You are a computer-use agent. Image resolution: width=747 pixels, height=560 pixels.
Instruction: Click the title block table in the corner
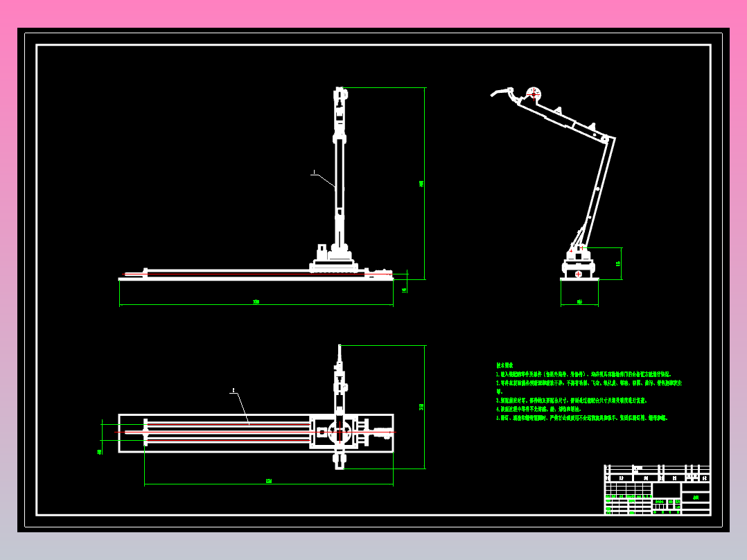point(658,490)
